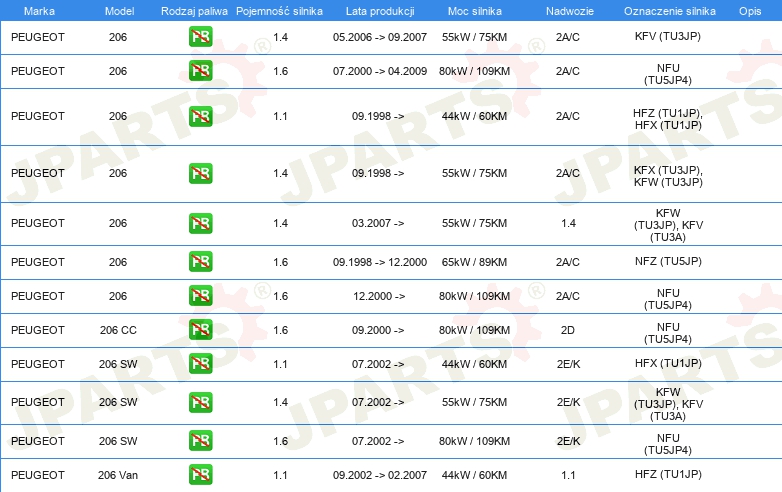Viewport: 782px width, 492px height.
Task: Click the PEUGEOT cell in the 206 Van row
Action: 38,475
